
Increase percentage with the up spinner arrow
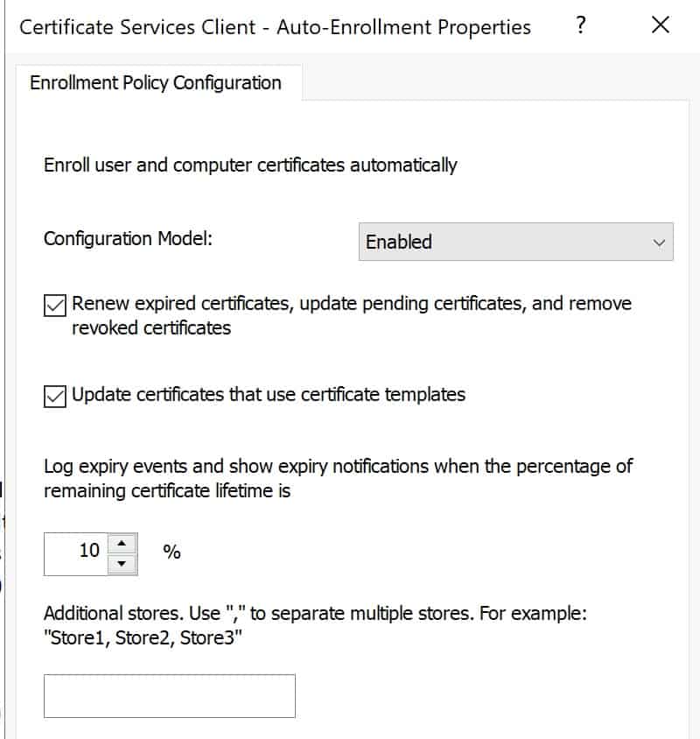pyautogui.click(x=122, y=544)
